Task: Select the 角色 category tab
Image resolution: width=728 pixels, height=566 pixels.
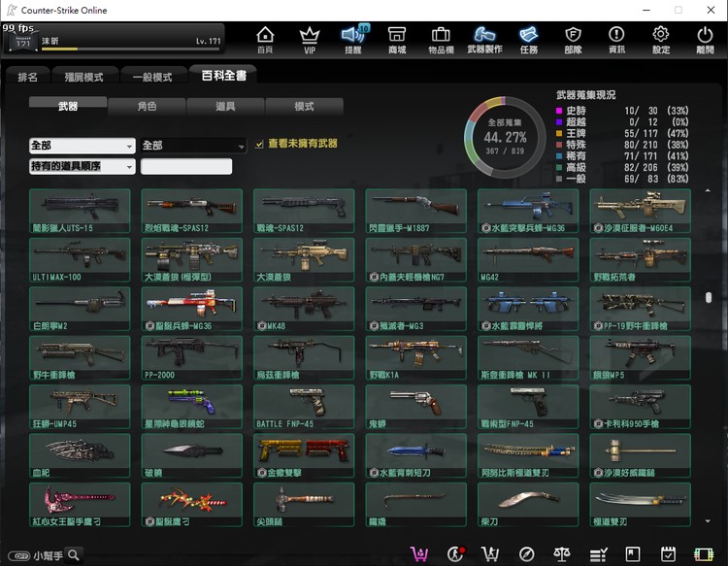Action: tap(147, 107)
